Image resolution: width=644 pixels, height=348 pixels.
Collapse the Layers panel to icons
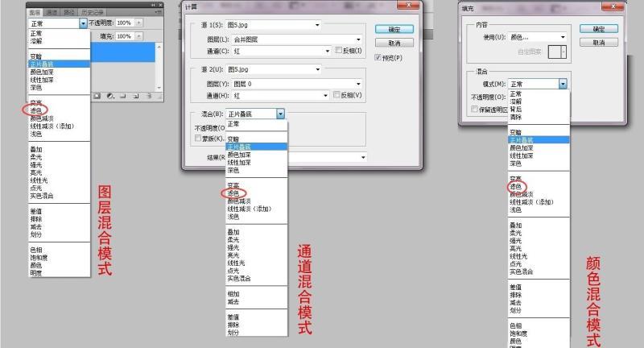click(153, 5)
